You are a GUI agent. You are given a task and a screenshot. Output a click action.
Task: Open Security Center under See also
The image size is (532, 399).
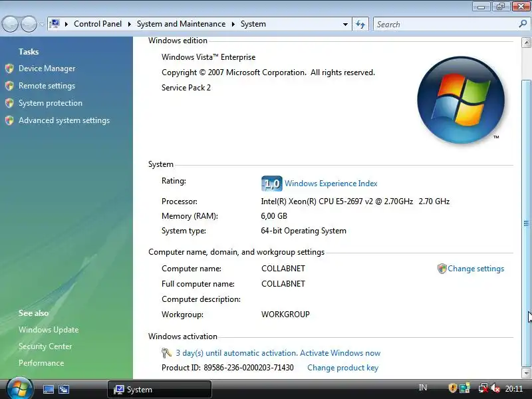[45, 346]
